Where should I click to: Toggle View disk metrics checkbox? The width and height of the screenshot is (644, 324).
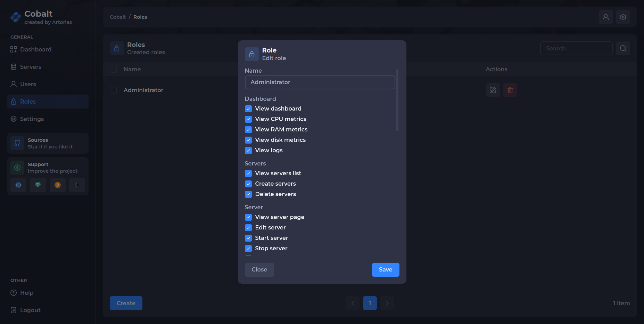pos(248,140)
